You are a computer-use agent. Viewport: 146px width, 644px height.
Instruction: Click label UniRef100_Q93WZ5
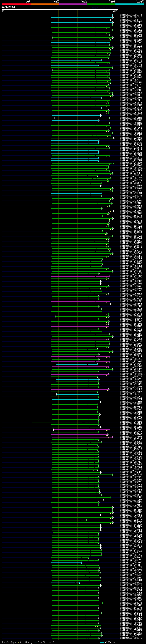click(x=131, y=583)
